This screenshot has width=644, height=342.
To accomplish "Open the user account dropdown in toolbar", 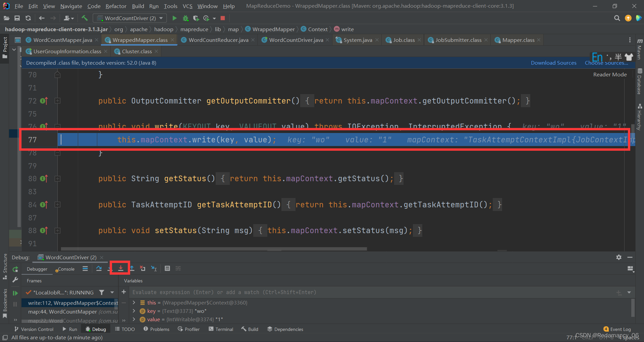I will pyautogui.click(x=69, y=18).
